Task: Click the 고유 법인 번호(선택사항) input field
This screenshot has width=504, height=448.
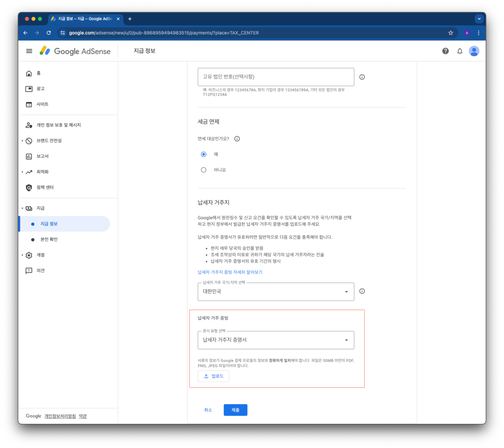Action: (276, 77)
